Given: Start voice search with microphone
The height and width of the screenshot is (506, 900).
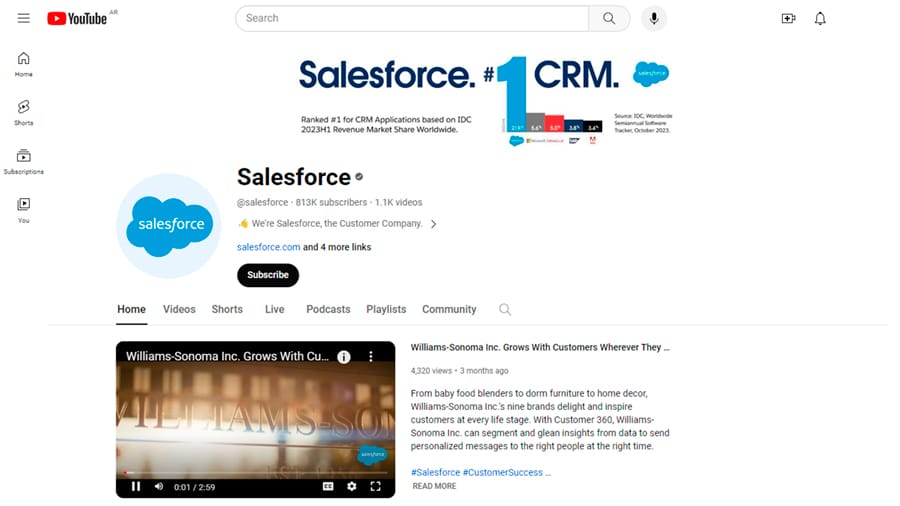Looking at the screenshot, I should [654, 18].
